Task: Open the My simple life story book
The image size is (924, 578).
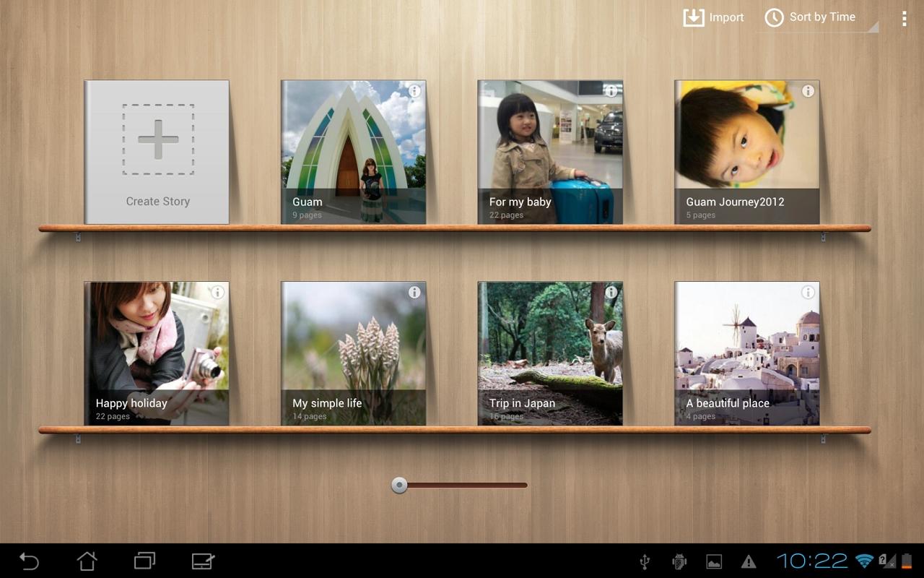Action: tap(353, 353)
